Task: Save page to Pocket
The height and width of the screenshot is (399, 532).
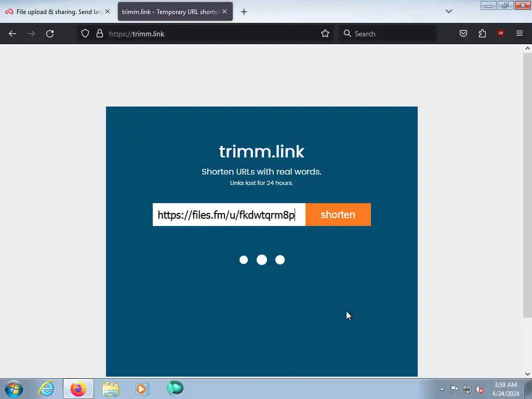Action: pos(463,33)
